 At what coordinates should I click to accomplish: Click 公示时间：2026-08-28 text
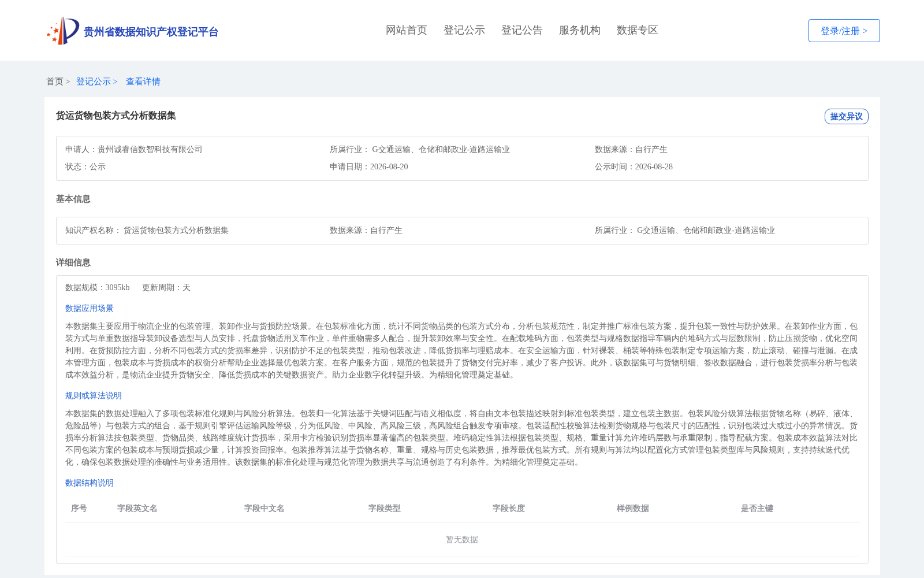click(634, 166)
